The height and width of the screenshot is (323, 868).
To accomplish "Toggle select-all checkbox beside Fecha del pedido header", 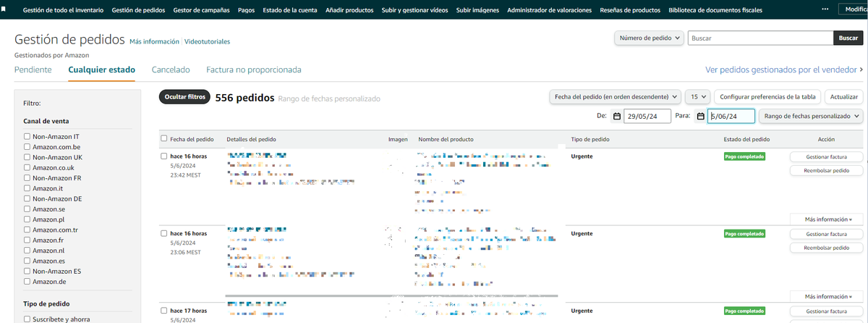I will (163, 139).
